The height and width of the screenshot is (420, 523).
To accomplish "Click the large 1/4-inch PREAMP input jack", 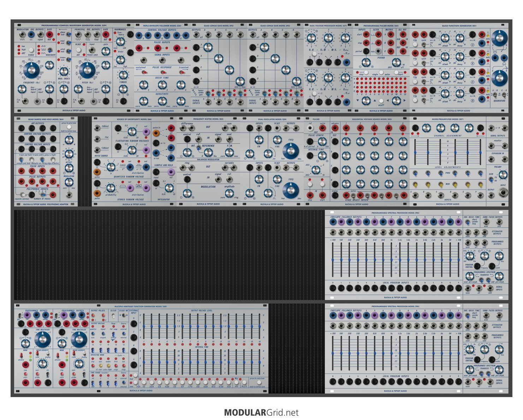I will tap(503, 193).
